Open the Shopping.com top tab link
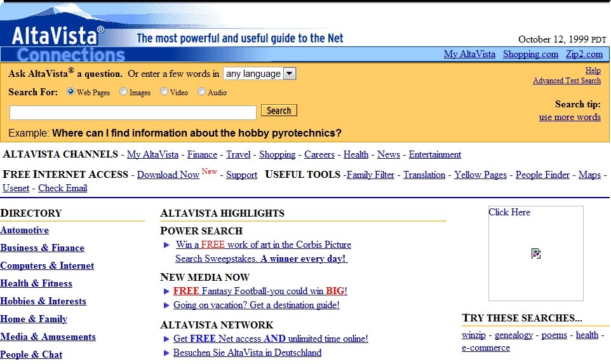 [x=530, y=54]
